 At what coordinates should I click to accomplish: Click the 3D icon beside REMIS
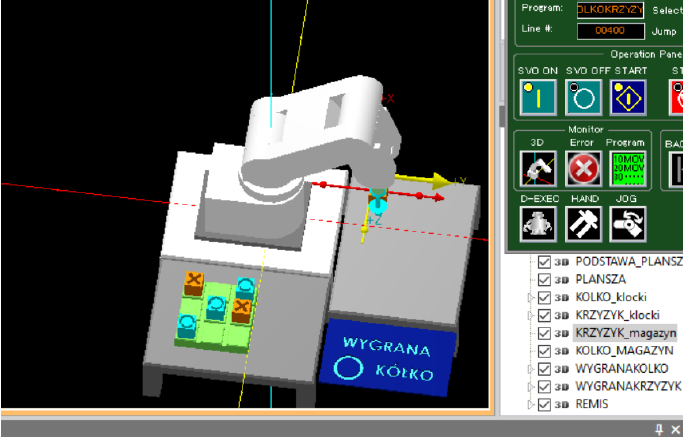tap(561, 405)
